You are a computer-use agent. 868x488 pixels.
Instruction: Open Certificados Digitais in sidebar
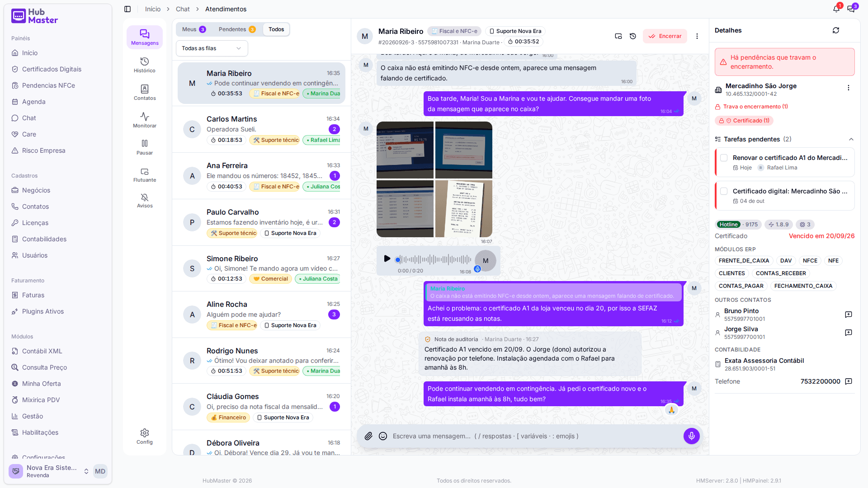(x=52, y=69)
